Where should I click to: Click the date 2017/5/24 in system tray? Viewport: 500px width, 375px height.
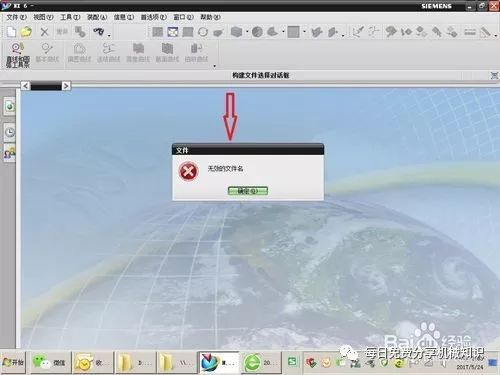point(470,367)
